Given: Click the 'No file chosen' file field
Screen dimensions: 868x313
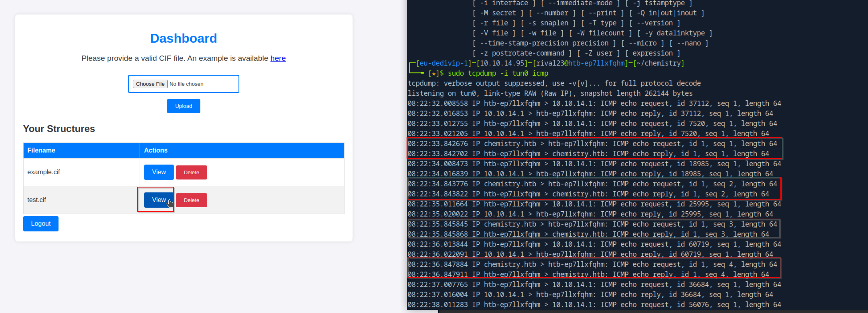Looking at the screenshot, I should 186,84.
